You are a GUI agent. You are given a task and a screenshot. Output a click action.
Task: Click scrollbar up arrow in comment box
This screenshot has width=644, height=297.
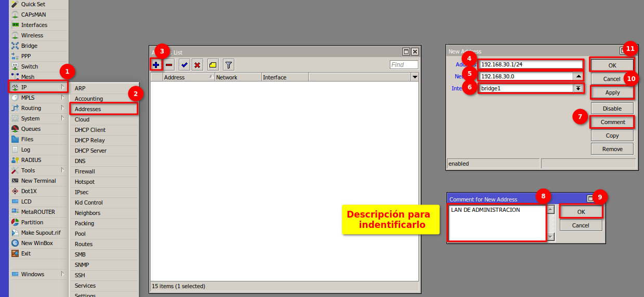coord(551,210)
